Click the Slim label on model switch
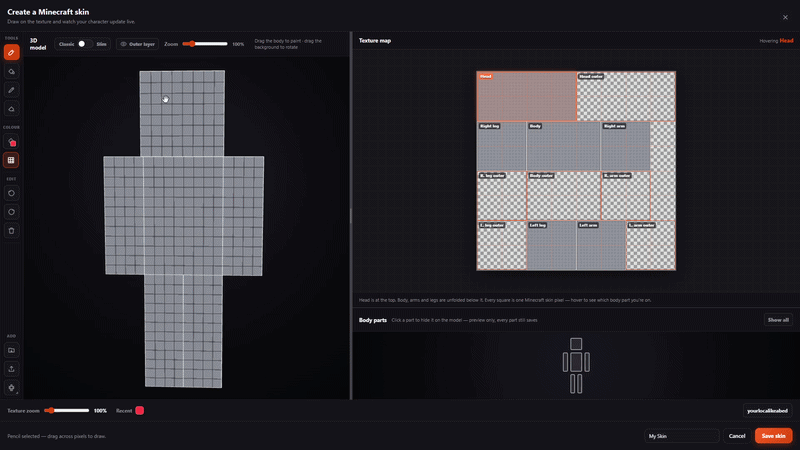The height and width of the screenshot is (450, 800). [102, 44]
